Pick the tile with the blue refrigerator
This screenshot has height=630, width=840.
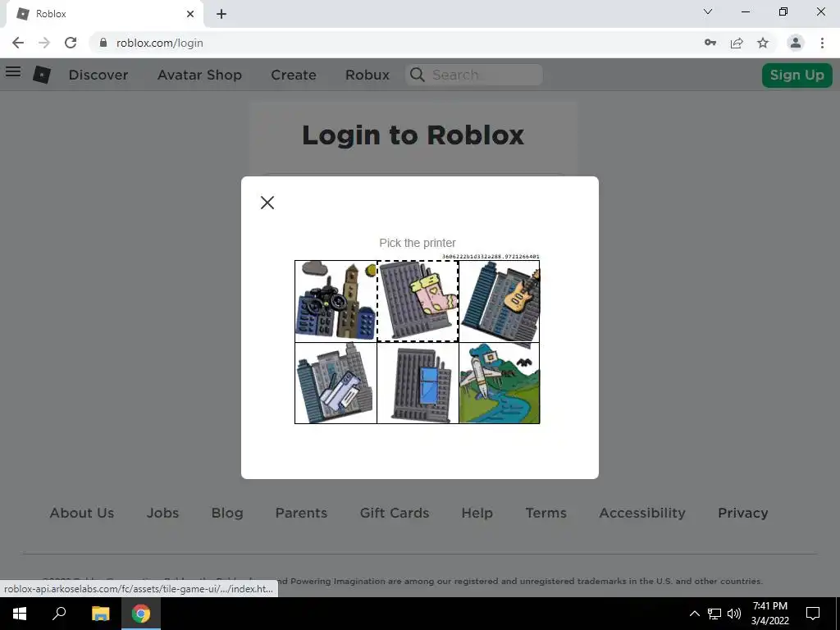[x=418, y=383]
